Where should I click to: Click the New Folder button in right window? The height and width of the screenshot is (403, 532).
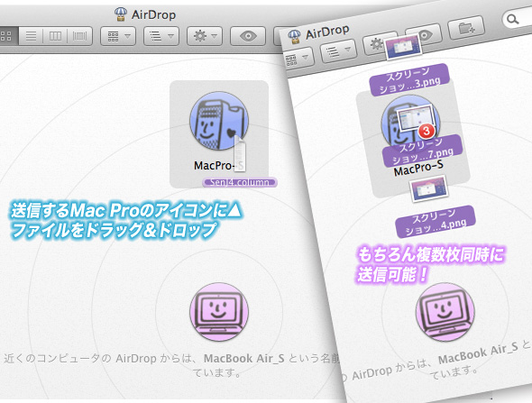coord(466,28)
